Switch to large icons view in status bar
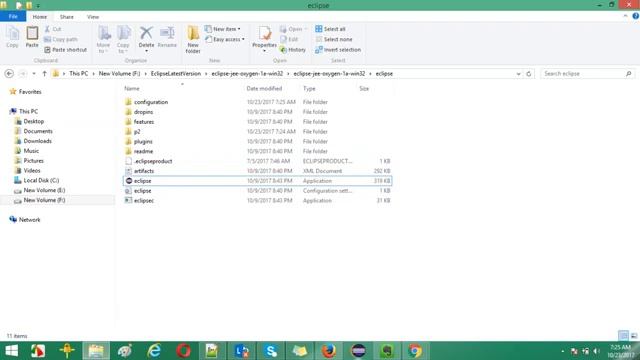Screen dimensions: 640x360 tap(634, 336)
